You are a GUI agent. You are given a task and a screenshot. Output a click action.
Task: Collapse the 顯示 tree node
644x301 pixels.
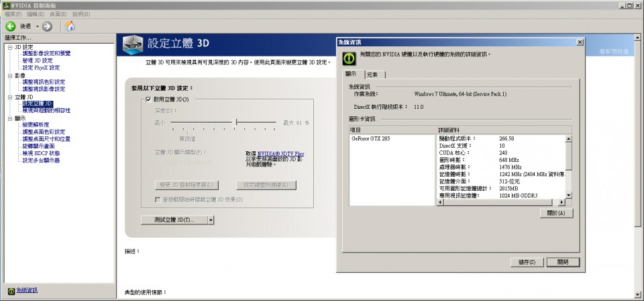point(10,118)
